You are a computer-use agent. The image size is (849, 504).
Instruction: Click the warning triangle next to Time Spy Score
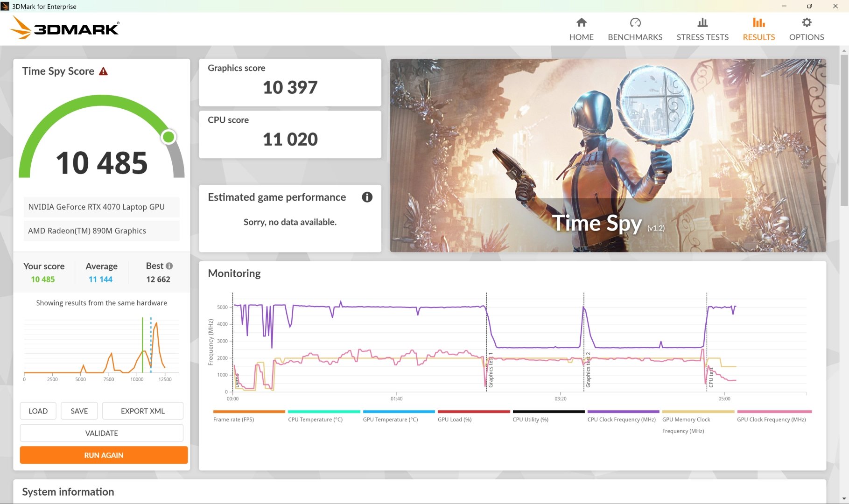pyautogui.click(x=104, y=71)
